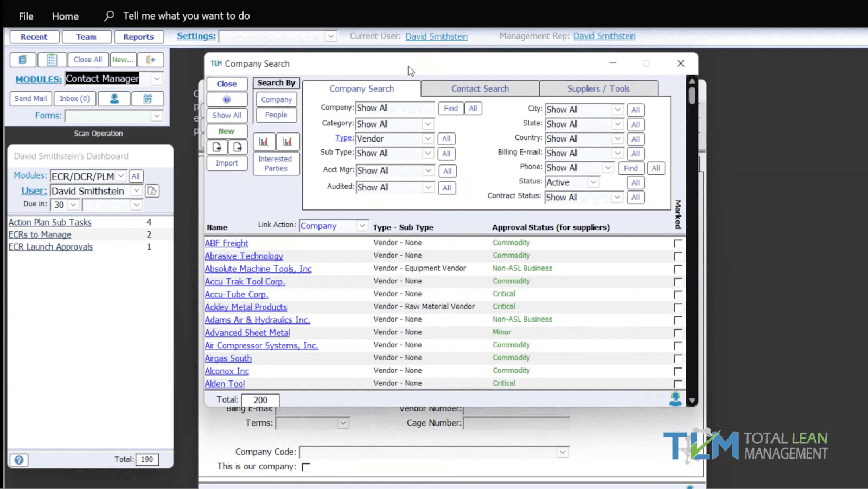
Task: Switch to the Suppliers / Tools tab
Action: [x=598, y=88]
